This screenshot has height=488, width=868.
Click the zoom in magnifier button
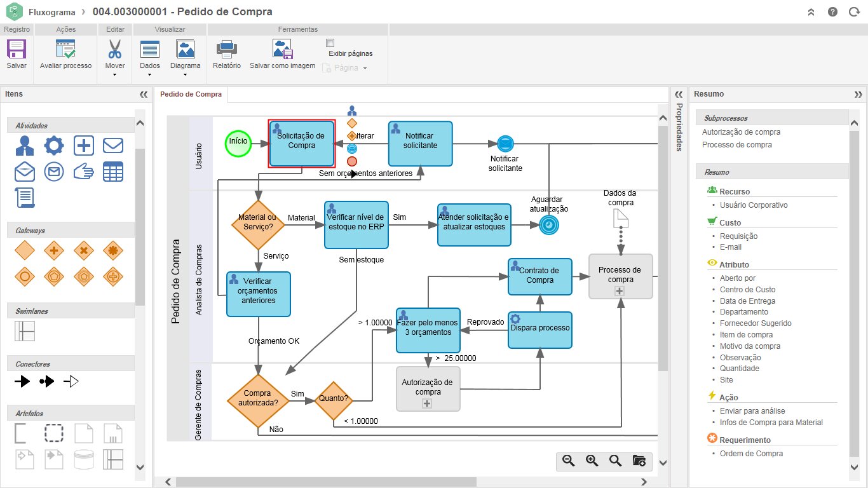pos(592,461)
